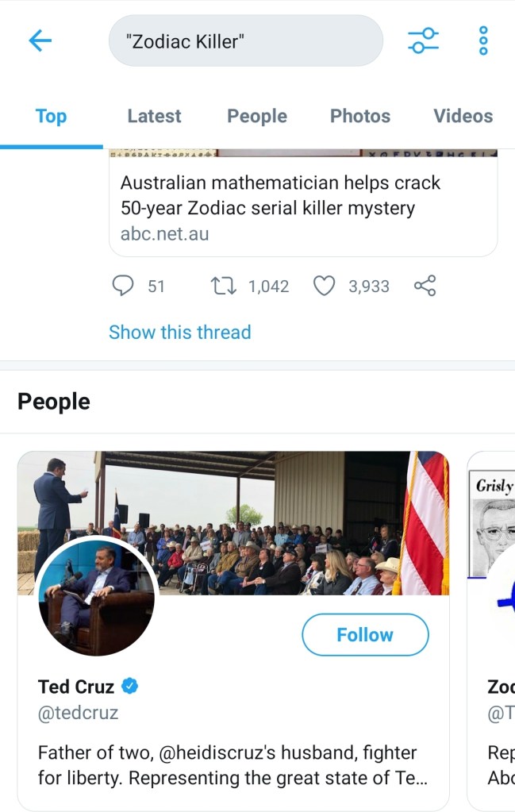The width and height of the screenshot is (515, 812).
Task: Open the abc.net.au article card
Action: 303,206
